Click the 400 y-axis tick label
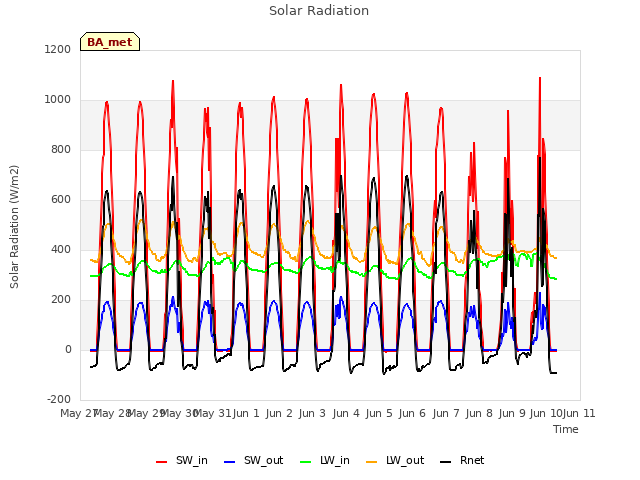This screenshot has height=480, width=640. tap(61, 249)
